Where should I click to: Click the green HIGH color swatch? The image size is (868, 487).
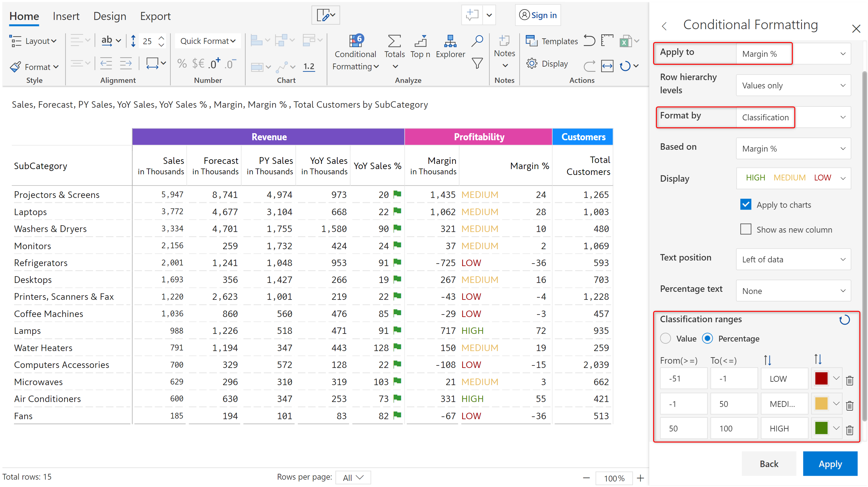[x=821, y=428]
